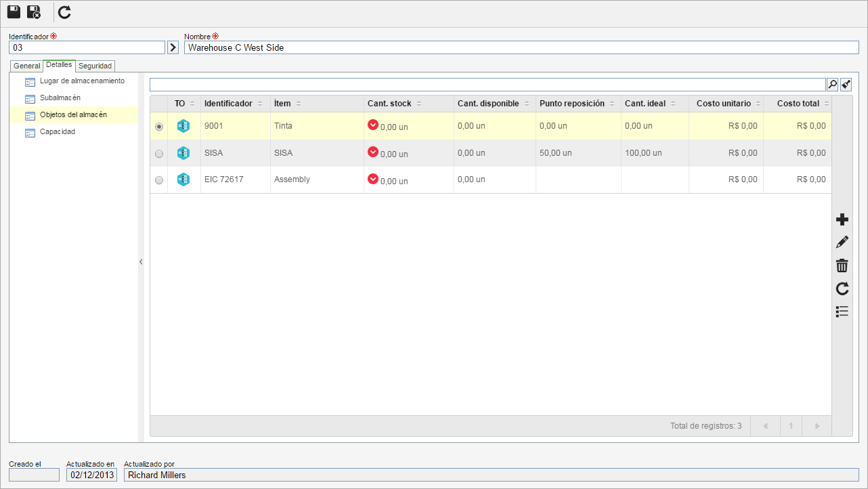Sort by Costo unitario column
Image resolution: width=868 pixels, height=489 pixels.
pos(726,104)
